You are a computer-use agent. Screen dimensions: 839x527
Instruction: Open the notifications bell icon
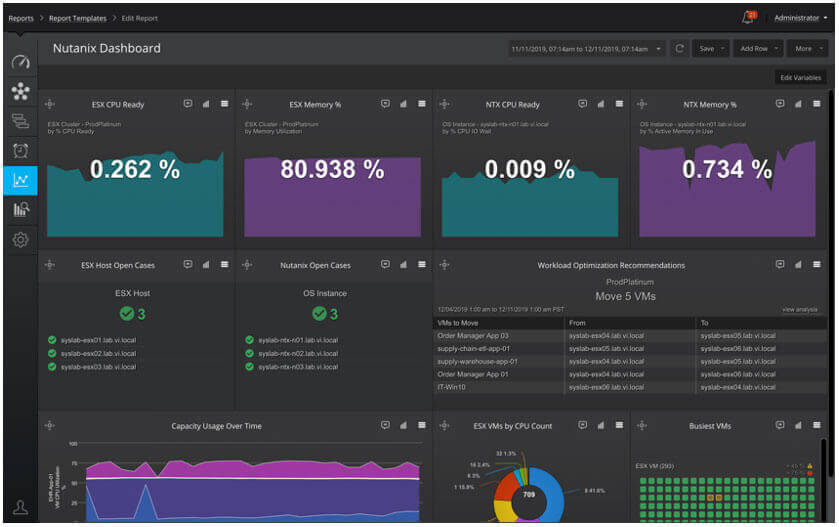(749, 17)
